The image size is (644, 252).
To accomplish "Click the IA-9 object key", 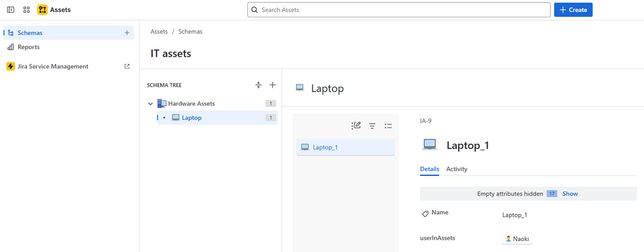I will [425, 121].
